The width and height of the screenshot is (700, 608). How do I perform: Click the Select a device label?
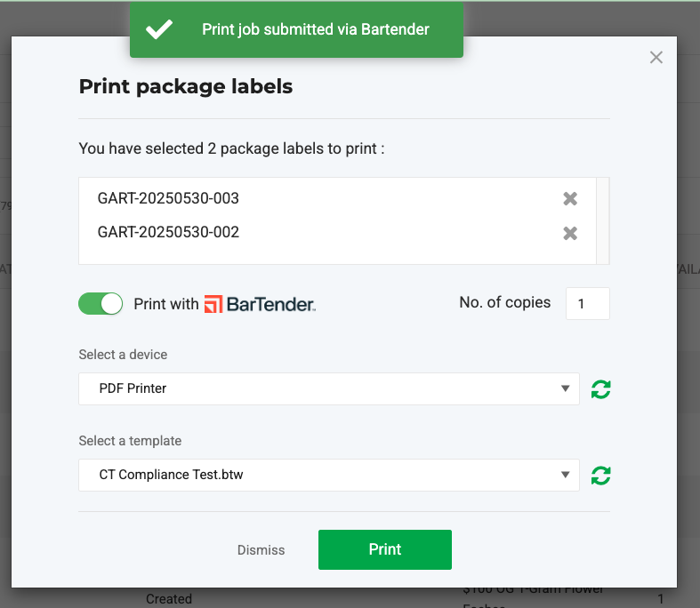(x=123, y=355)
